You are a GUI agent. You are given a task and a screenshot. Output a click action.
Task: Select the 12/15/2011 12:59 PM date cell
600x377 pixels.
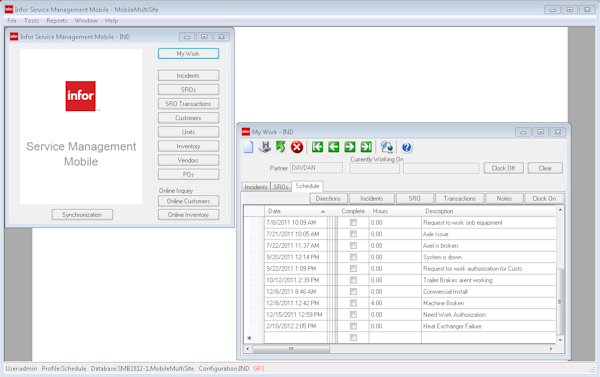point(296,315)
